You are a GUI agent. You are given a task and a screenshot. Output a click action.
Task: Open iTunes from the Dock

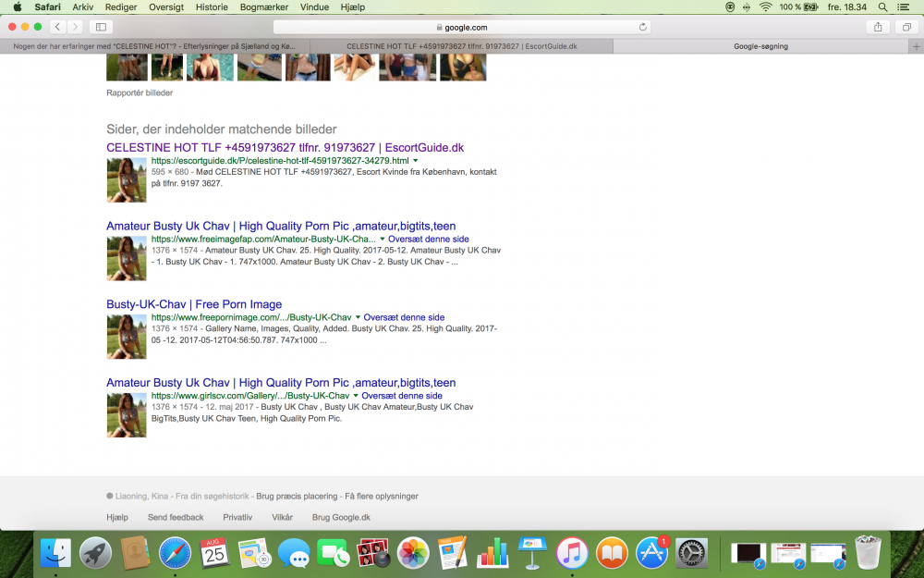point(572,554)
